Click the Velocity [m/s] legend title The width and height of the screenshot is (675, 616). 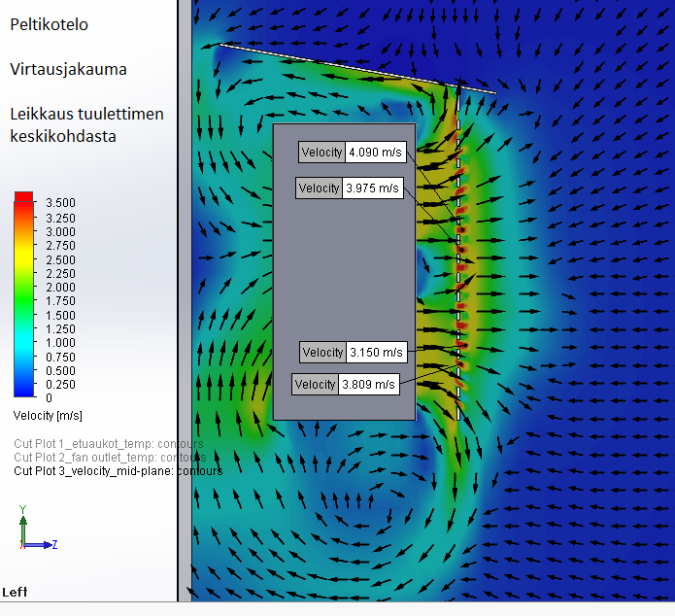(49, 415)
